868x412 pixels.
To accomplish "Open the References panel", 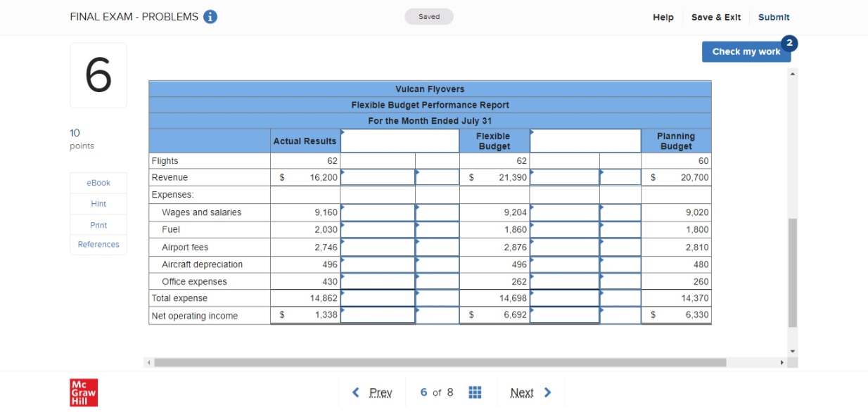I will point(98,244).
